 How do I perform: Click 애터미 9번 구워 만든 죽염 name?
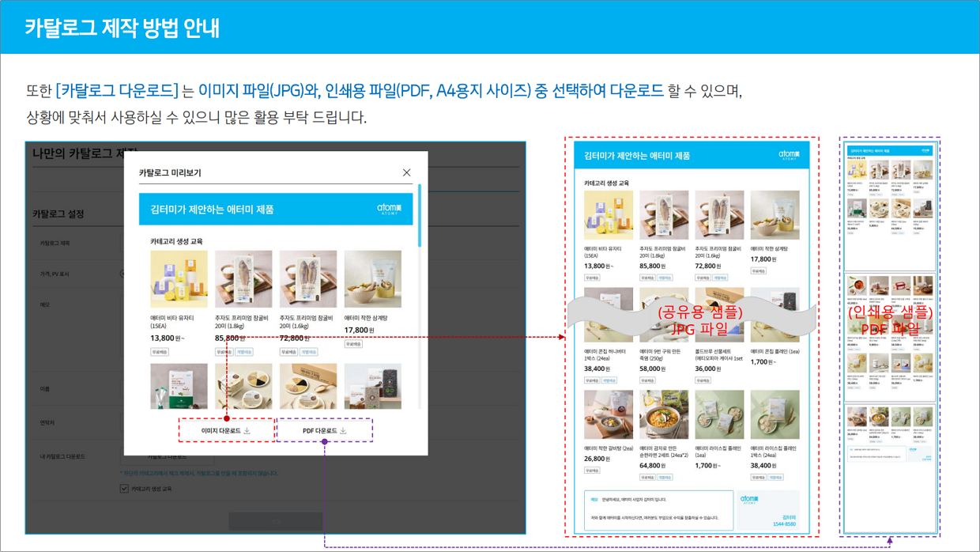click(661, 355)
